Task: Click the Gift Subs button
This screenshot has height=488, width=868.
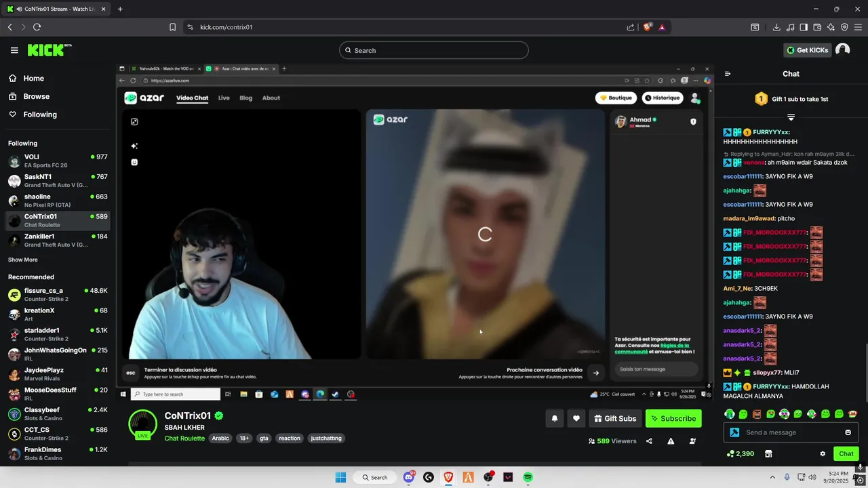Action: (x=615, y=419)
